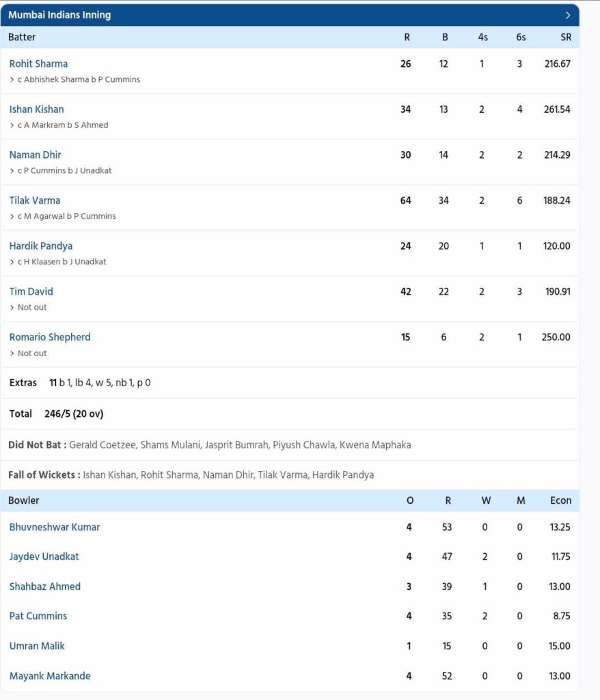The image size is (600, 700).
Task: Open Mayank Markande's player page
Action: click(49, 675)
